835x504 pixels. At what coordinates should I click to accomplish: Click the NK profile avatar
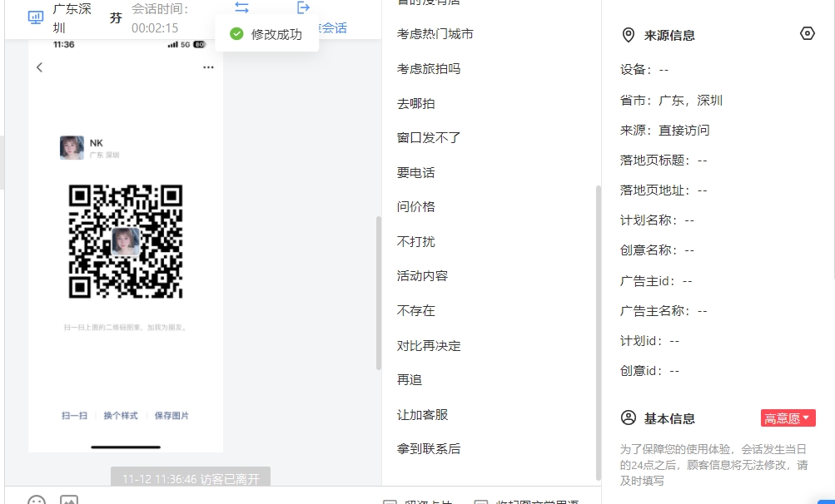click(x=72, y=147)
